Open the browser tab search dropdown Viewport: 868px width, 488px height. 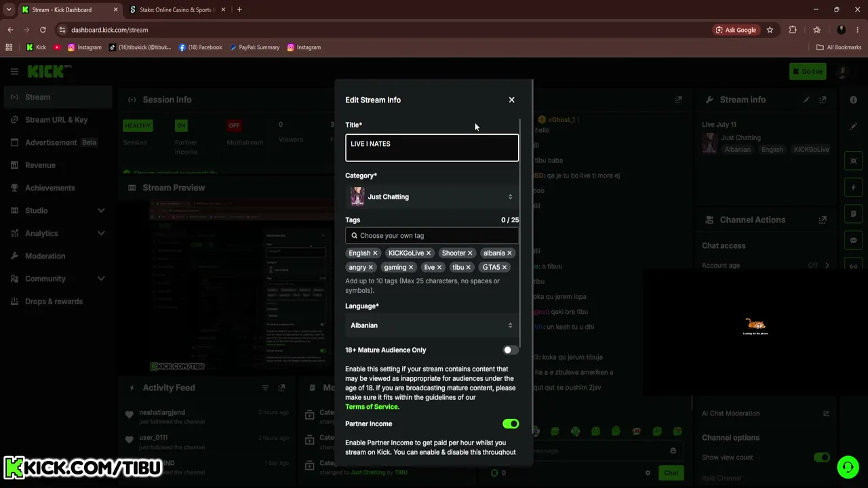(x=9, y=9)
